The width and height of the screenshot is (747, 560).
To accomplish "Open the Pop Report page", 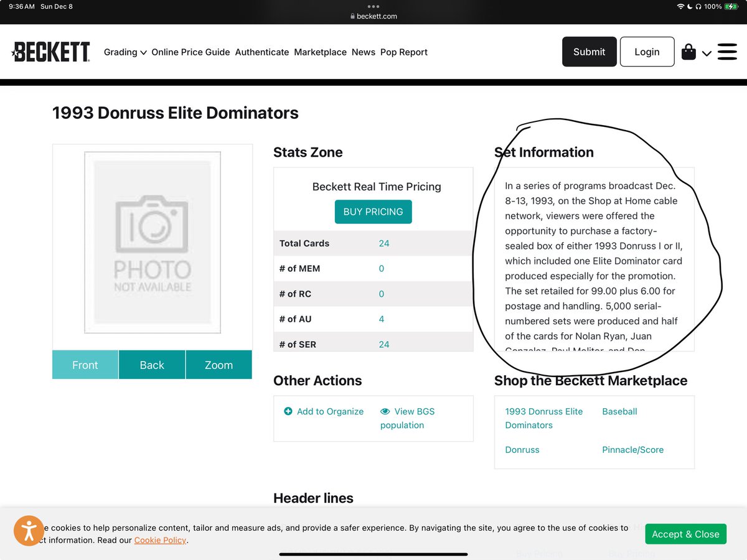I will pyautogui.click(x=404, y=52).
